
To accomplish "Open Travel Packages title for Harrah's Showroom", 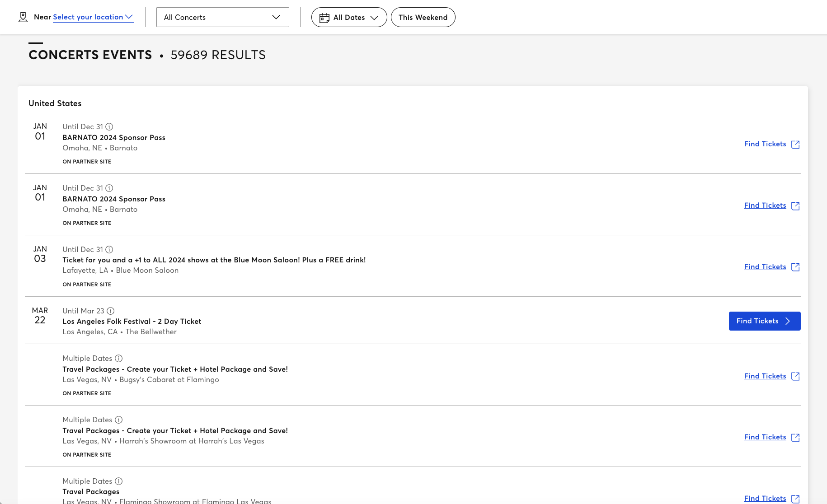I will [x=175, y=431].
